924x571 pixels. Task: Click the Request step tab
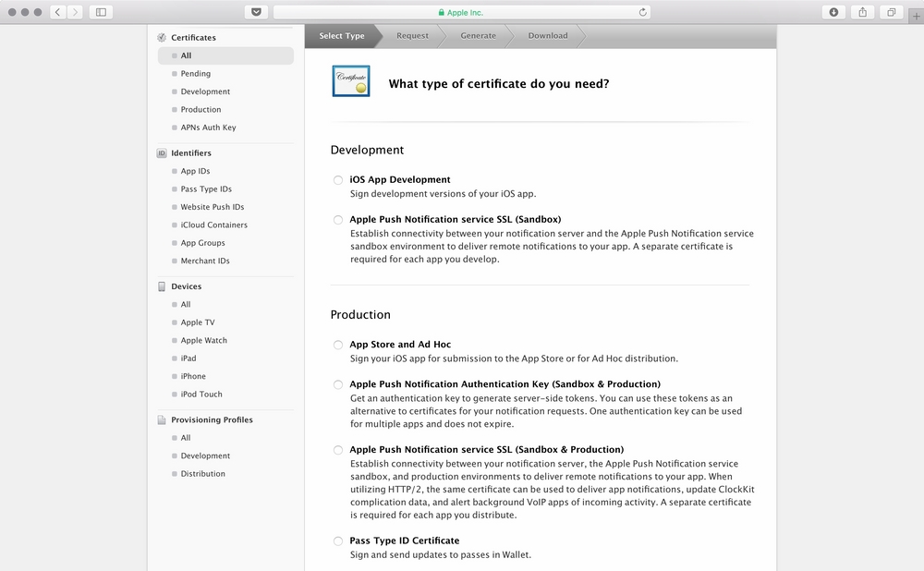click(x=412, y=36)
